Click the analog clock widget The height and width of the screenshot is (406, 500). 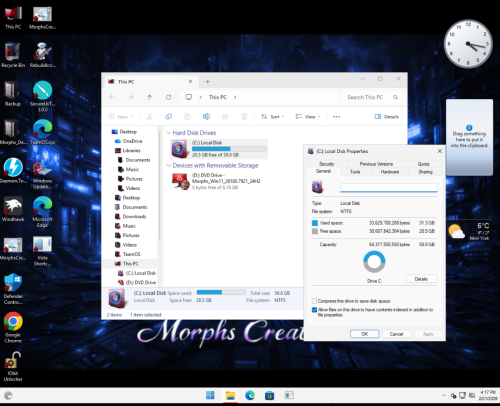pyautogui.click(x=468, y=44)
